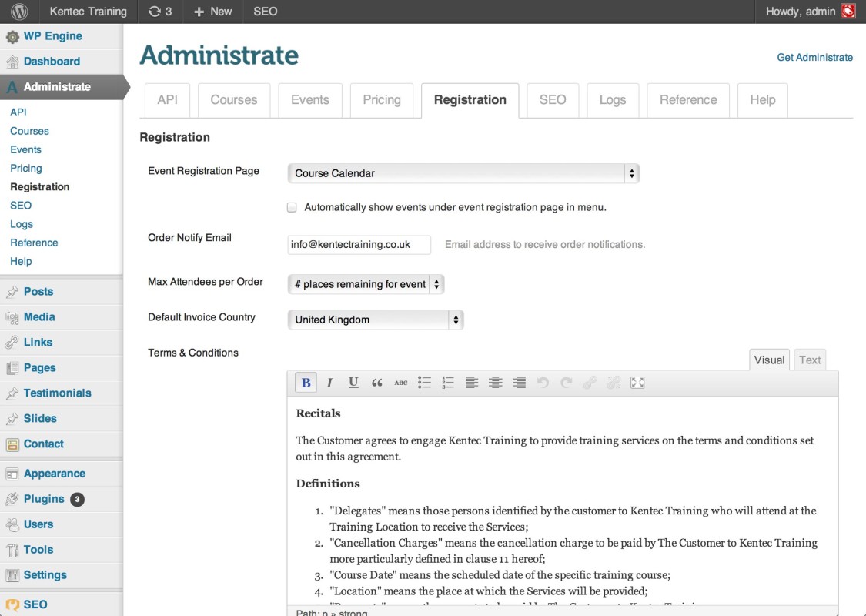
Task: Switch to the API tab
Action: 167,100
